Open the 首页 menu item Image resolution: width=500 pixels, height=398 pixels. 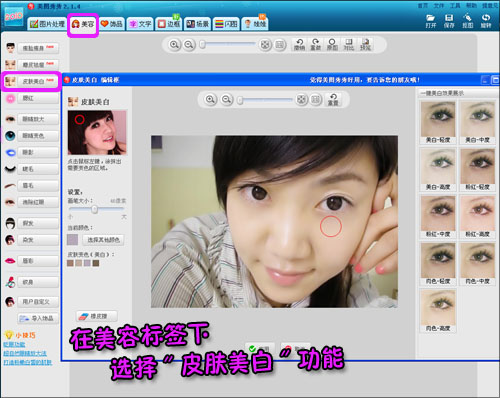(x=423, y=6)
